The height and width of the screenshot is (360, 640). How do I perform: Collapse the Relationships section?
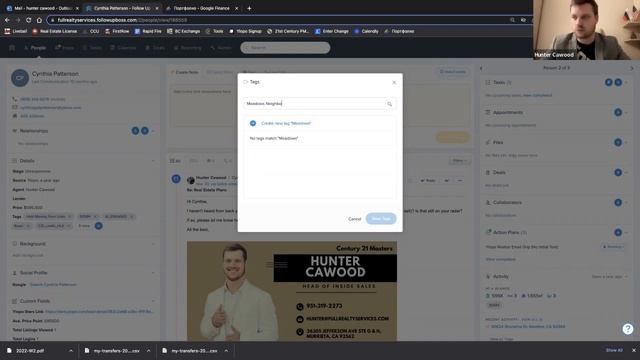pyautogui.click(x=153, y=131)
